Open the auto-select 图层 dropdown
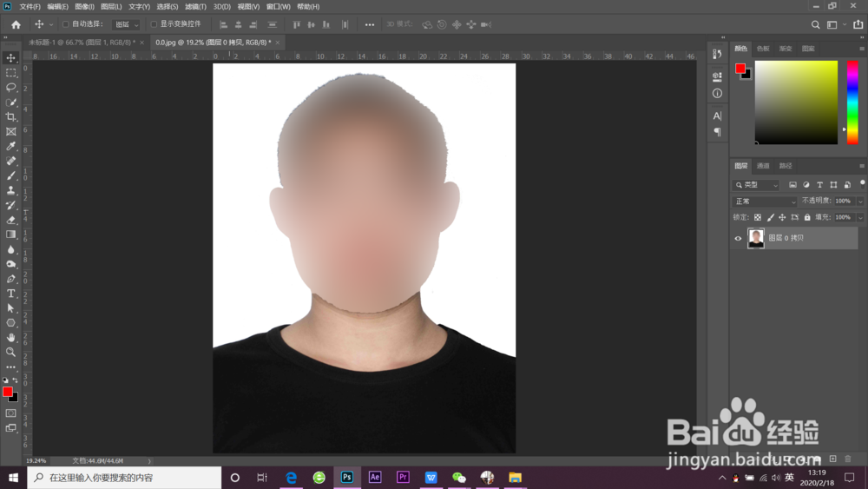Viewport: 868px width, 489px height. 126,24
